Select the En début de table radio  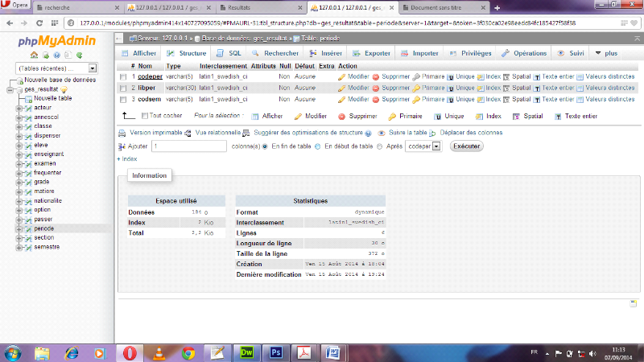(x=317, y=146)
